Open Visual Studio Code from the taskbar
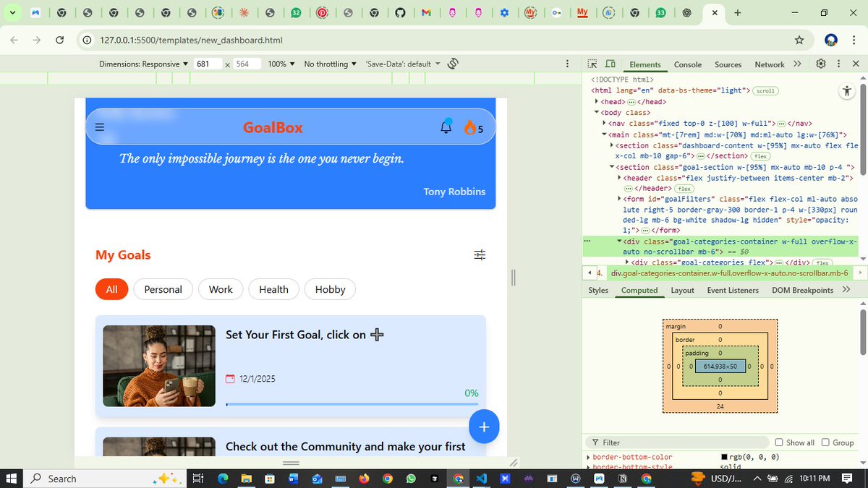Viewport: 868px width, 488px height. pos(481,479)
